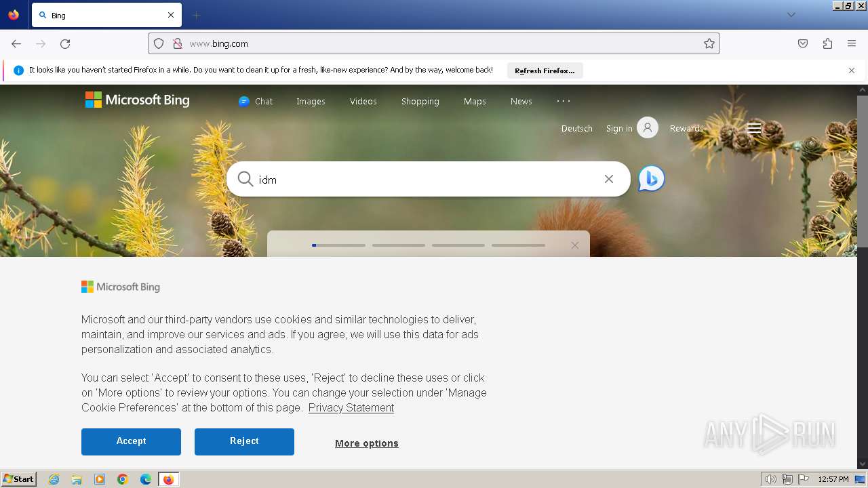Viewport: 868px width, 488px height.
Task: Close the Bing tab
Action: (x=171, y=15)
